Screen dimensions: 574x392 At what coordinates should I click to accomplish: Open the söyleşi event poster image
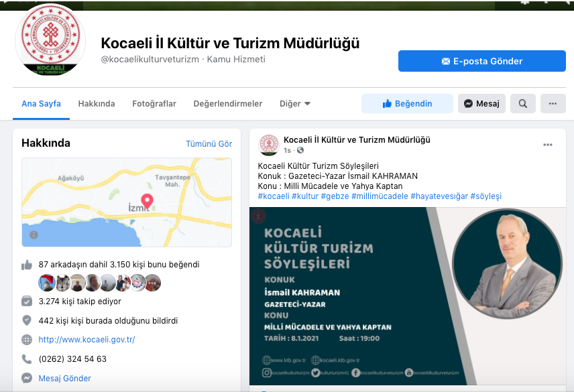point(408,296)
